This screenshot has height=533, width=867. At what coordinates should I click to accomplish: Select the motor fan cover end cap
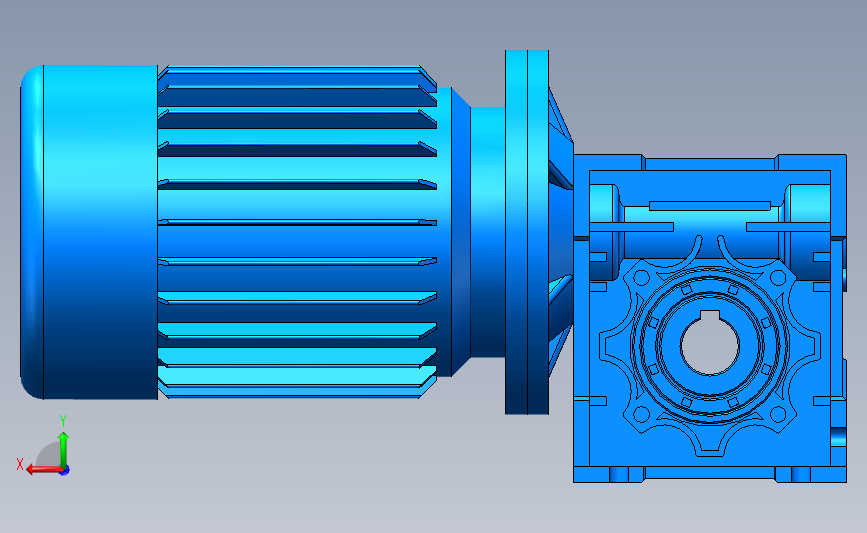(89, 232)
